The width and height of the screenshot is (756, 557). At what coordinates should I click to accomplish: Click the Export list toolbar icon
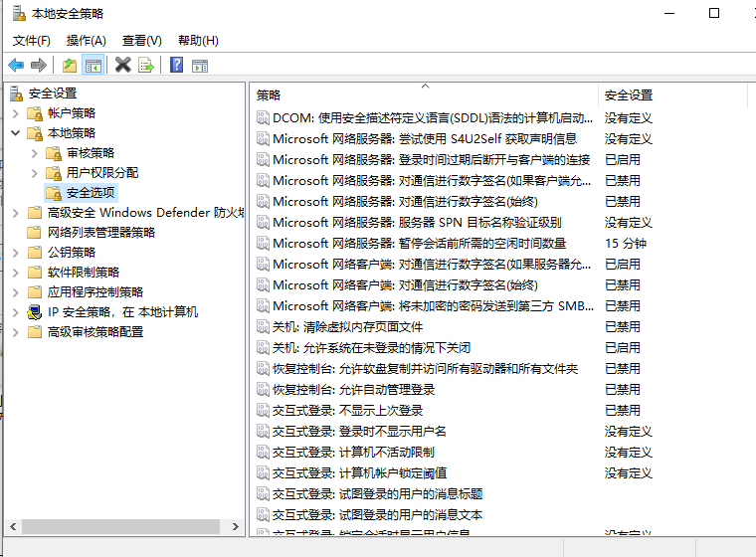coord(145,65)
